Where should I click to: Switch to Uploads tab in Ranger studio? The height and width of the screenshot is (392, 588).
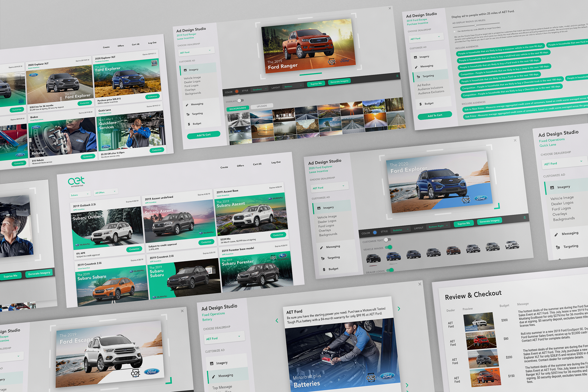(x=262, y=106)
